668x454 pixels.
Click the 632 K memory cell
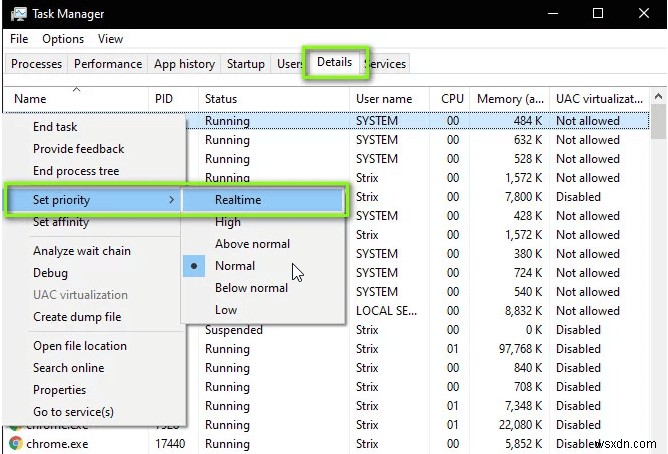pos(510,140)
